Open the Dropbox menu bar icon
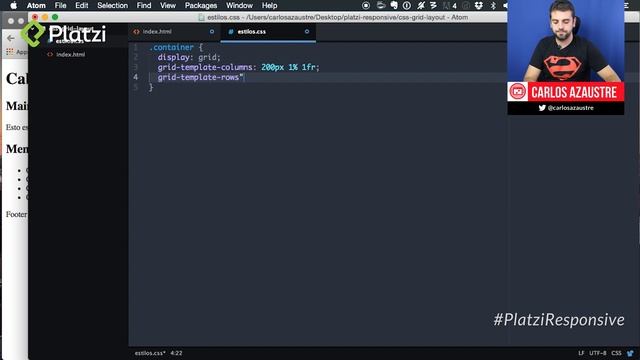 click(478, 5)
